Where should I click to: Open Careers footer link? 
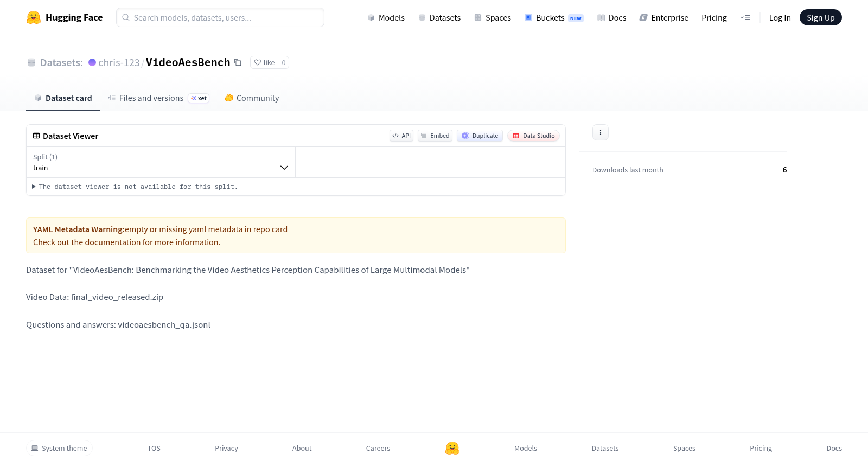(378, 448)
